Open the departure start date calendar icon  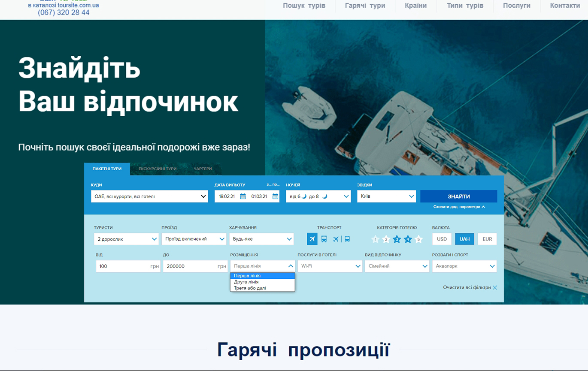[243, 196]
